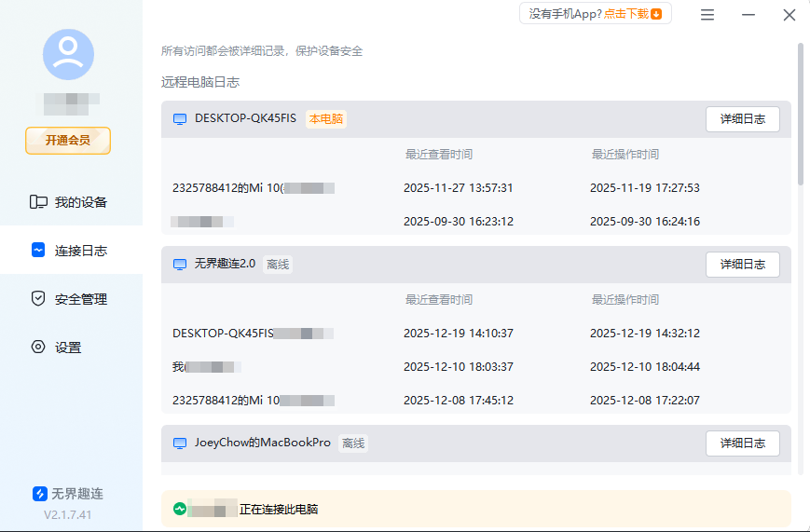Click the 连接日志 blue icon
Image resolution: width=810 pixels, height=532 pixels.
tap(38, 250)
